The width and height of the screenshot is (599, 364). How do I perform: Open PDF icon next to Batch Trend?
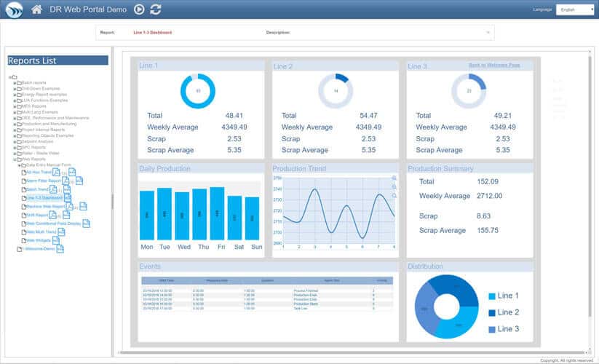click(53, 189)
